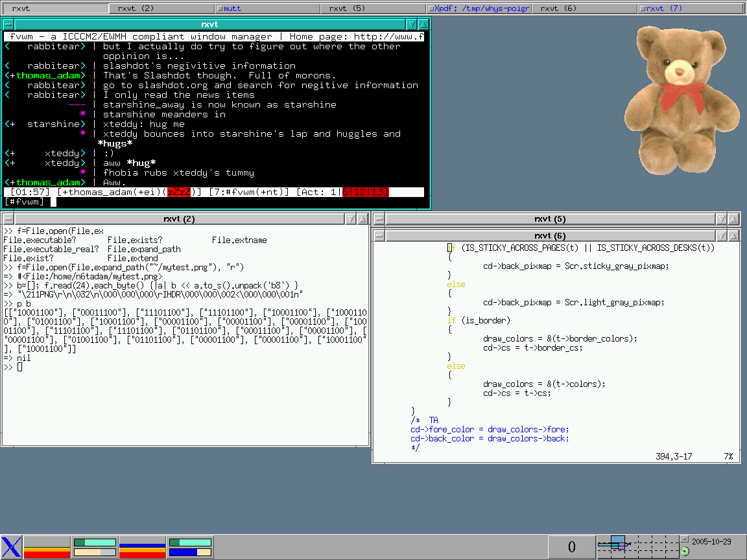This screenshot has width=747, height=560.
Task: Open window menu button of rxvt (6) window
Action: 379,236
